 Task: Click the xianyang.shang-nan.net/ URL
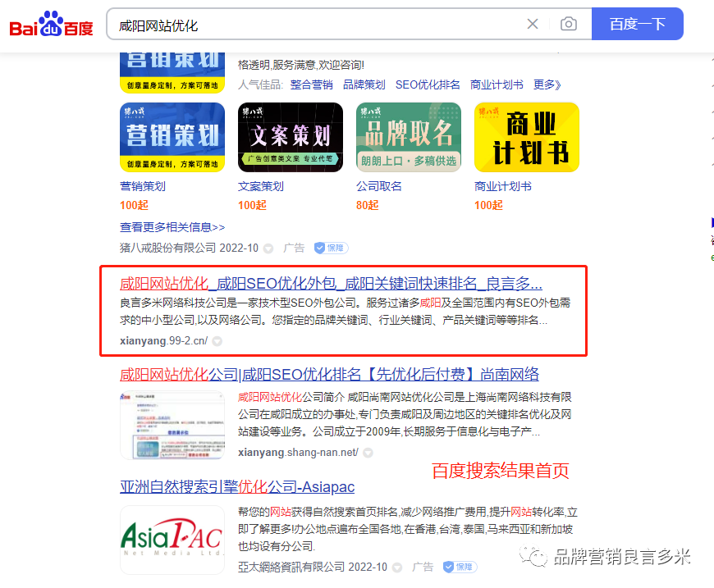(x=298, y=453)
